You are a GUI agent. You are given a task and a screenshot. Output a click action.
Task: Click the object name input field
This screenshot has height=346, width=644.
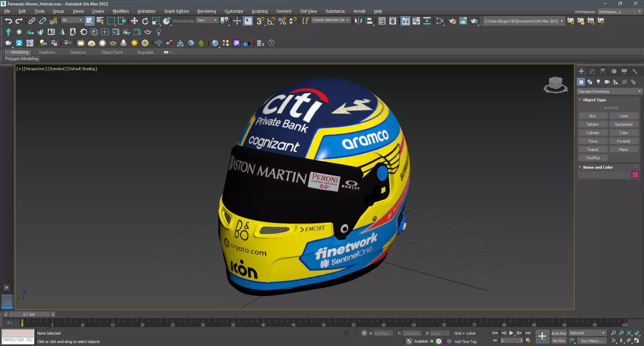pyautogui.click(x=604, y=175)
